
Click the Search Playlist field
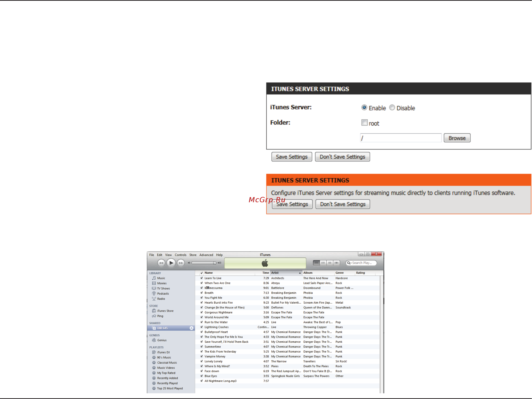pos(361,263)
